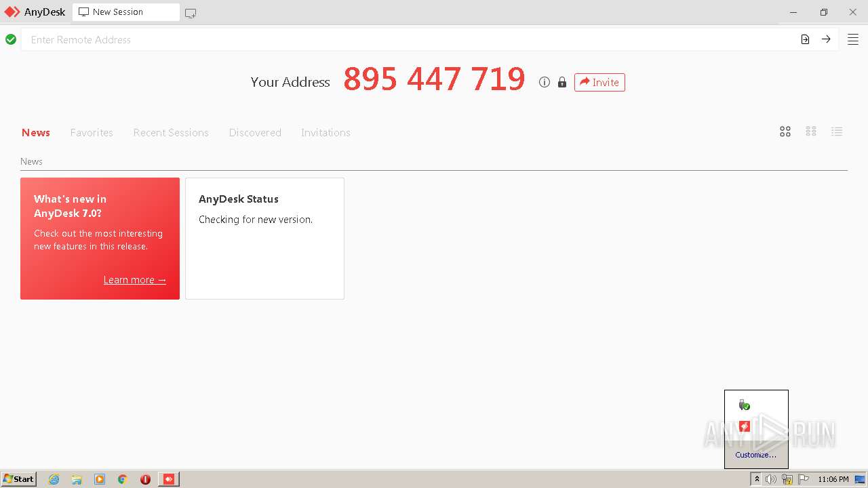The image size is (868, 488).
Task: Minimize the AnyDesk window
Action: (794, 12)
